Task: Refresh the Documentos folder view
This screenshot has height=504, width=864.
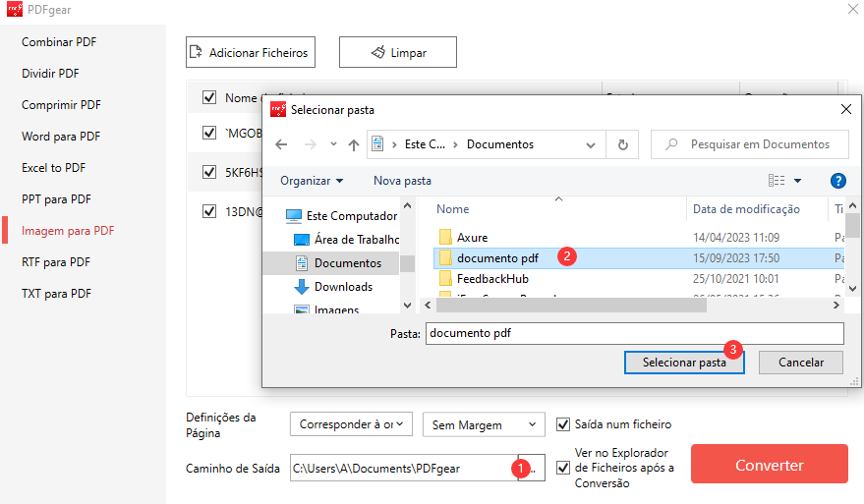Action: pyautogui.click(x=622, y=144)
